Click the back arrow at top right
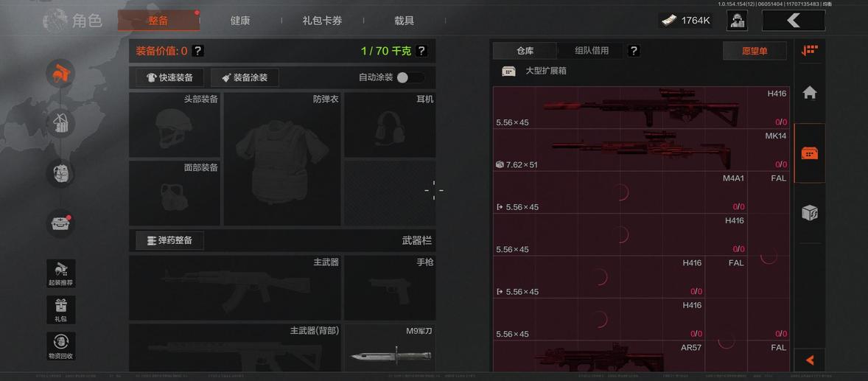 click(794, 21)
